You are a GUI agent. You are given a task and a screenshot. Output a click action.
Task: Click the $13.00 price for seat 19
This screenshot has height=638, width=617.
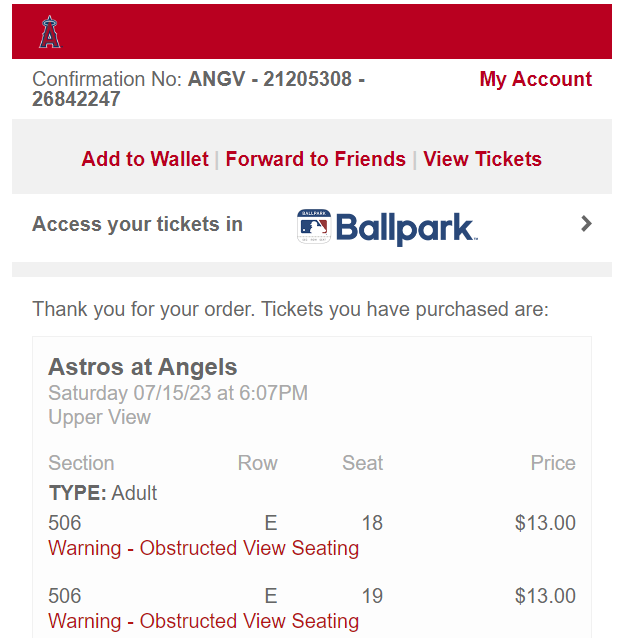click(x=545, y=597)
